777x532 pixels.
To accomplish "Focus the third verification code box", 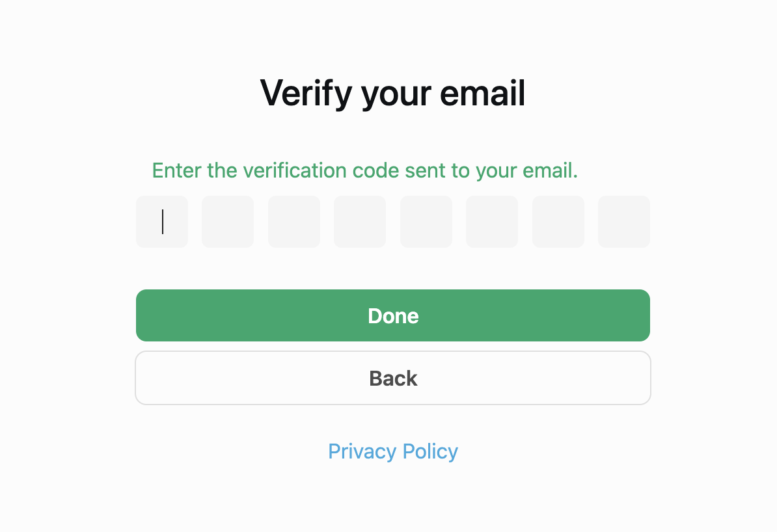I will click(x=294, y=222).
